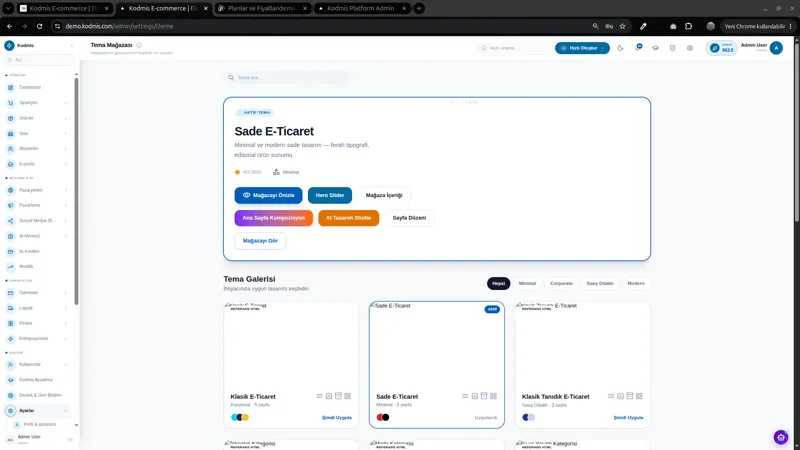Click the shield icon in header

point(672,48)
